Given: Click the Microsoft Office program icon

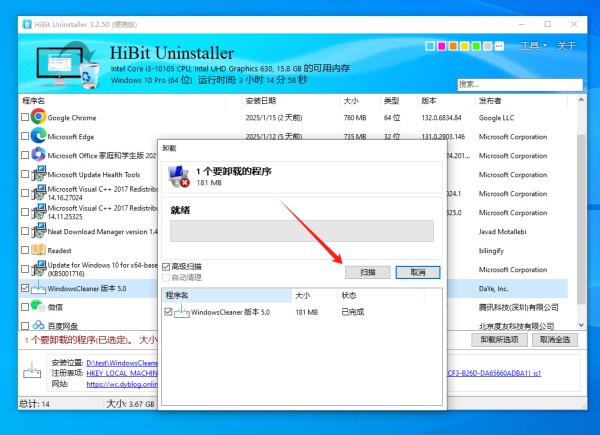Looking at the screenshot, I should (39, 155).
